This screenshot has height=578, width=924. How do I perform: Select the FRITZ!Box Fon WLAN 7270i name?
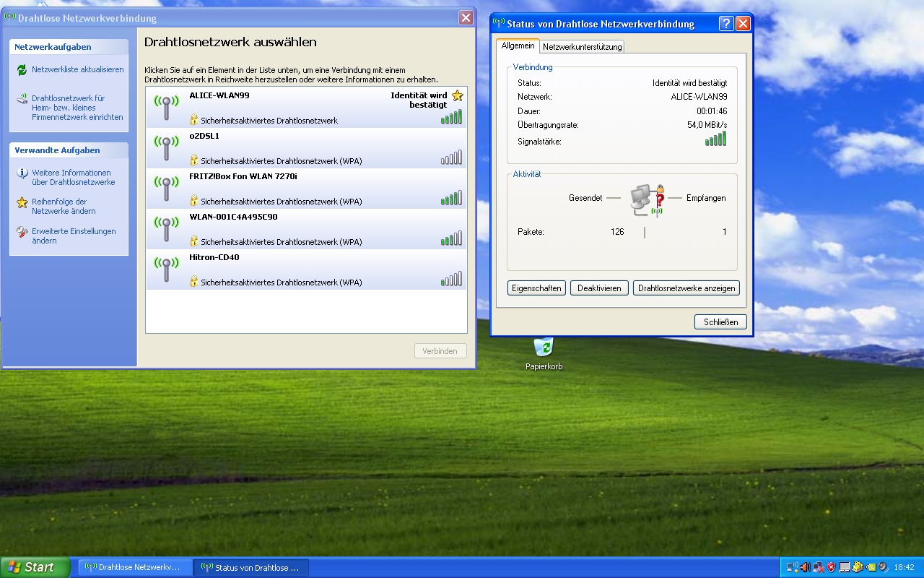243,176
